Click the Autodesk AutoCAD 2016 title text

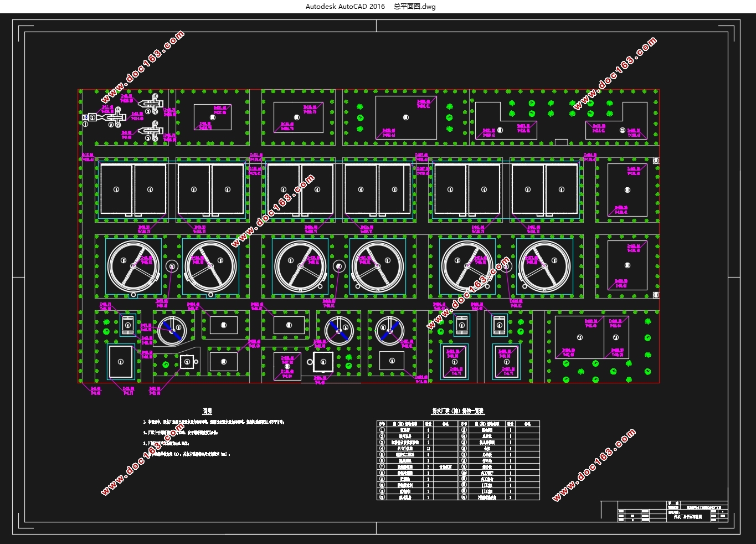click(x=345, y=7)
